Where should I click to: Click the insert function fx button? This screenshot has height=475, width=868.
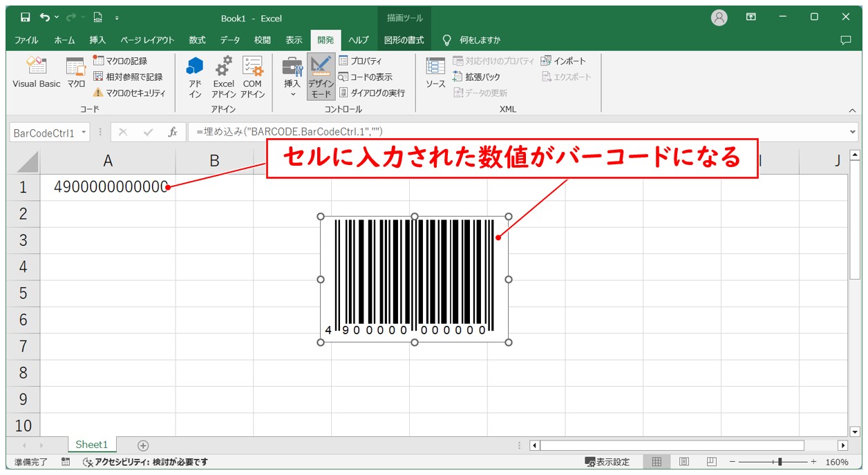pyautogui.click(x=173, y=132)
